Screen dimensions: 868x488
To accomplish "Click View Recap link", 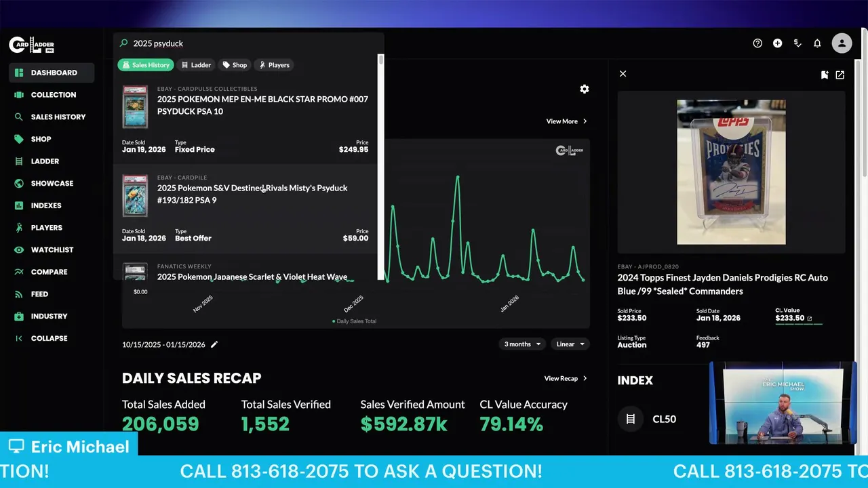I will tap(566, 378).
